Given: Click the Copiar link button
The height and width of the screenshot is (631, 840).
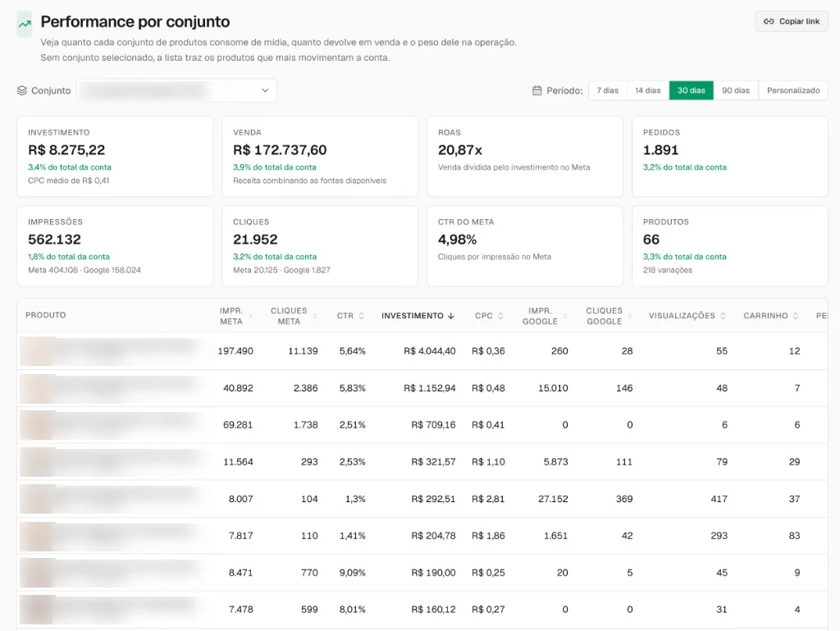Looking at the screenshot, I should [x=792, y=21].
